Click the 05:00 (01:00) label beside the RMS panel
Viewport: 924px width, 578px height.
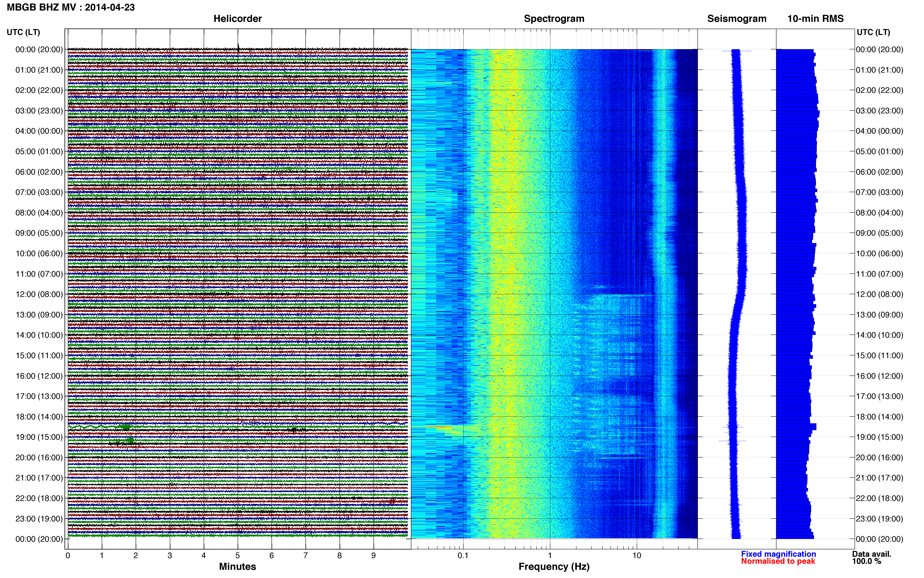(x=879, y=151)
